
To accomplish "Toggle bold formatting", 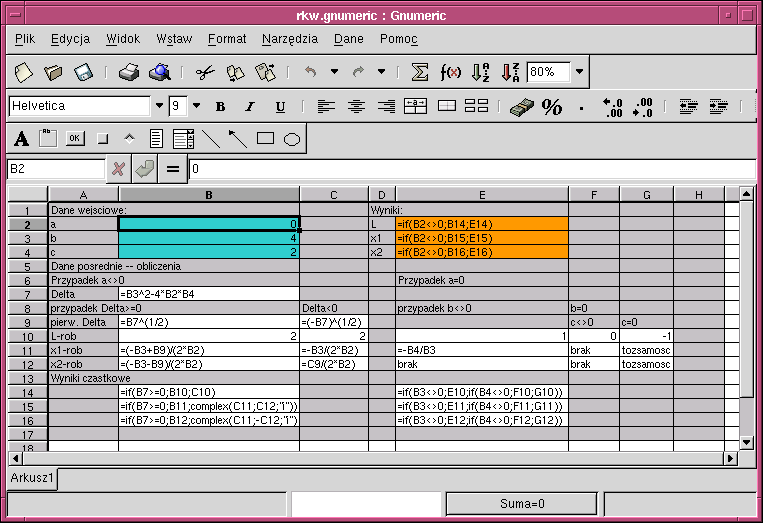I will (x=221, y=107).
